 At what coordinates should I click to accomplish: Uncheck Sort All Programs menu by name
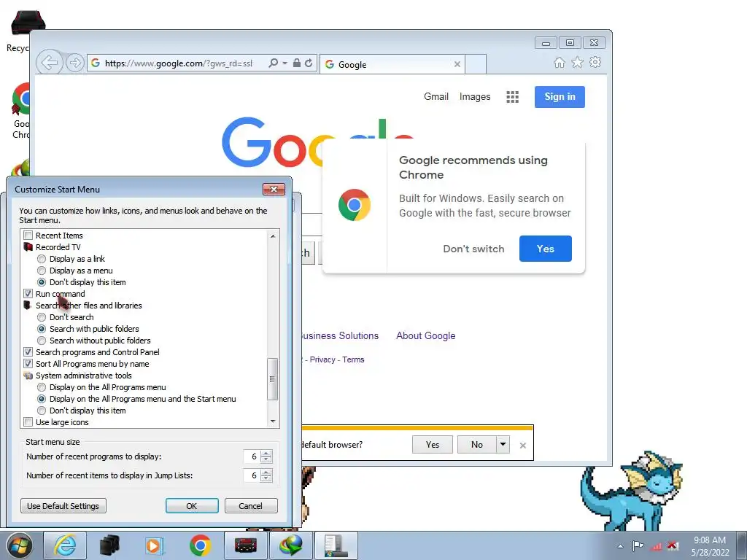point(28,364)
